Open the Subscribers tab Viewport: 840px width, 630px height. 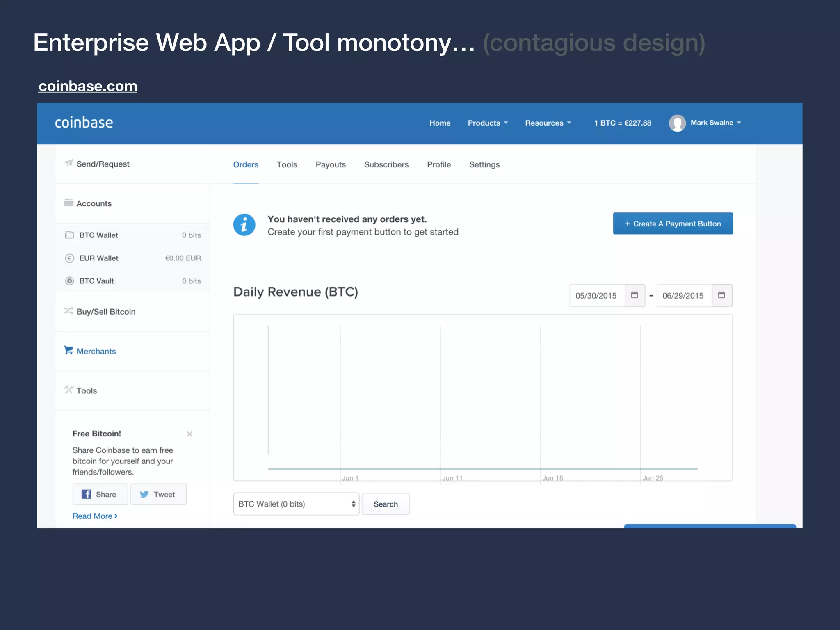pyautogui.click(x=386, y=164)
